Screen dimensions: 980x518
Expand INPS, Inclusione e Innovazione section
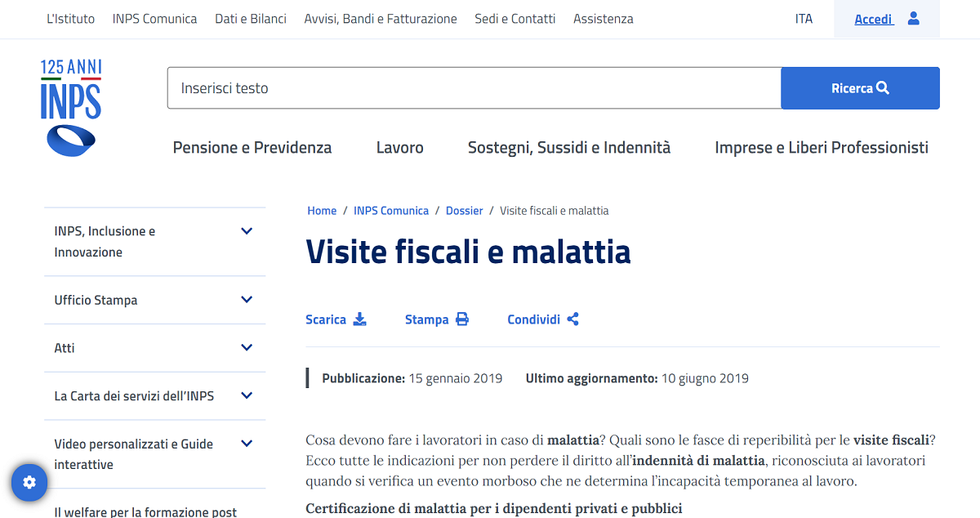click(247, 231)
